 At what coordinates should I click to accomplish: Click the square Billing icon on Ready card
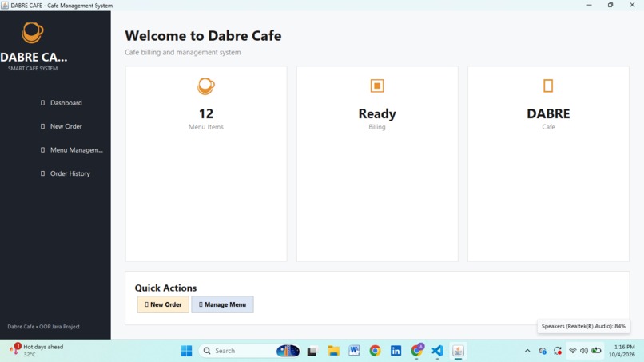pyautogui.click(x=377, y=86)
